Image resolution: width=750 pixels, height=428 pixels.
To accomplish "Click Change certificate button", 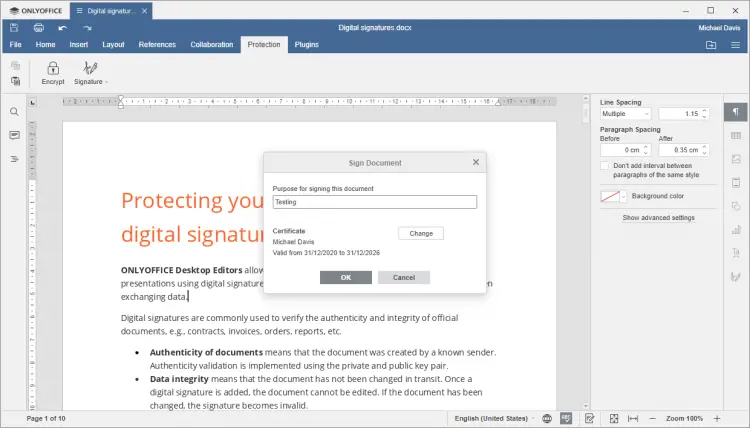I will click(421, 233).
